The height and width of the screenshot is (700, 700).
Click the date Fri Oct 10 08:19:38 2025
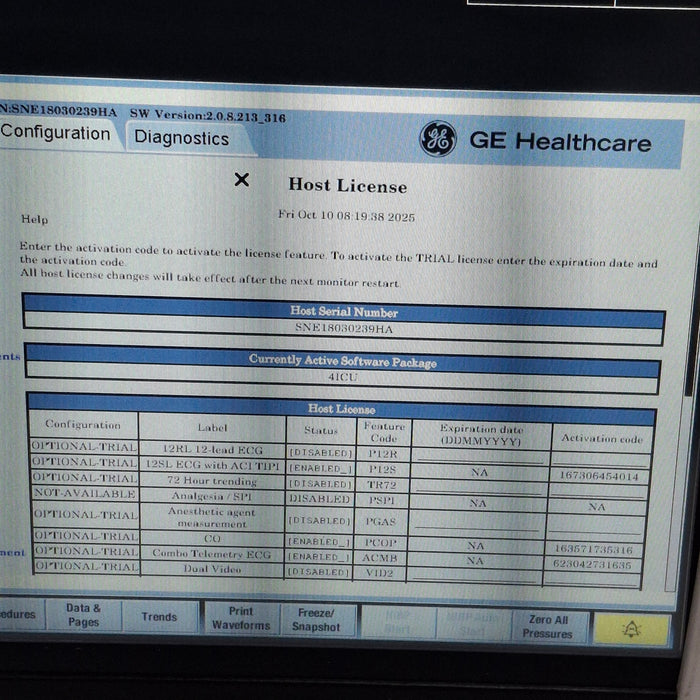tap(346, 215)
